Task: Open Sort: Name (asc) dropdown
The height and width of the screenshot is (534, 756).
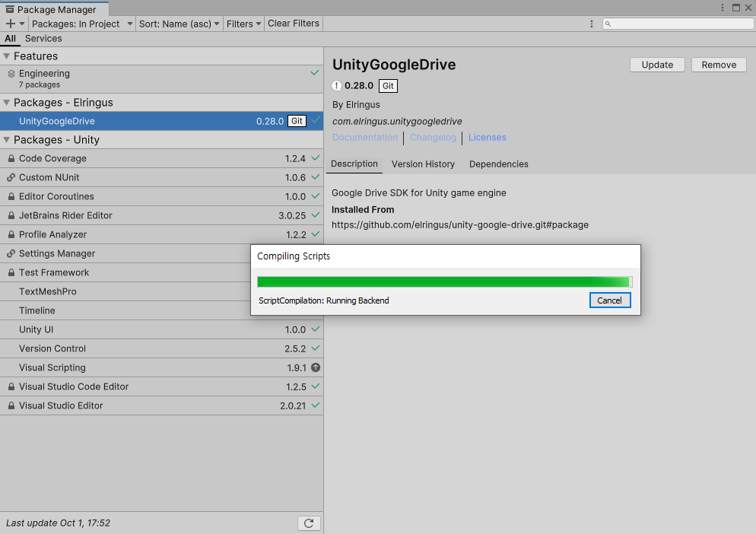Action: [179, 24]
